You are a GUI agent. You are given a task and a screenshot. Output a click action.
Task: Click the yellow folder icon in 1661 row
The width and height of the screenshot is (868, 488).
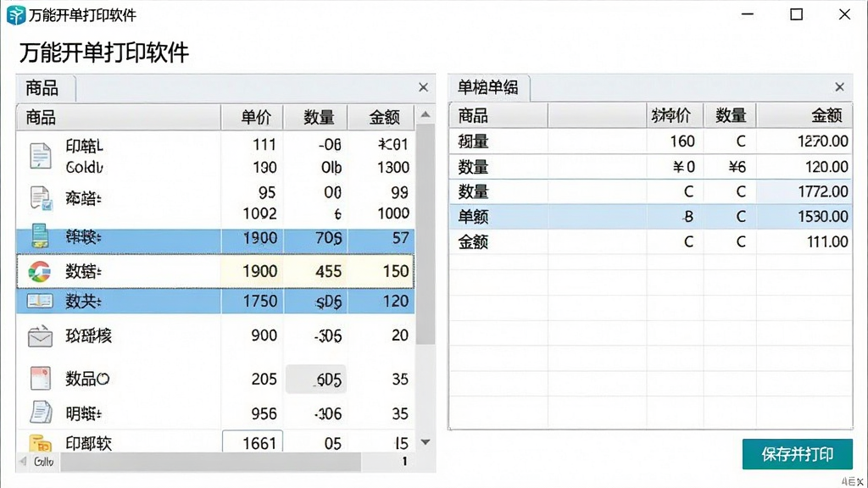click(41, 442)
